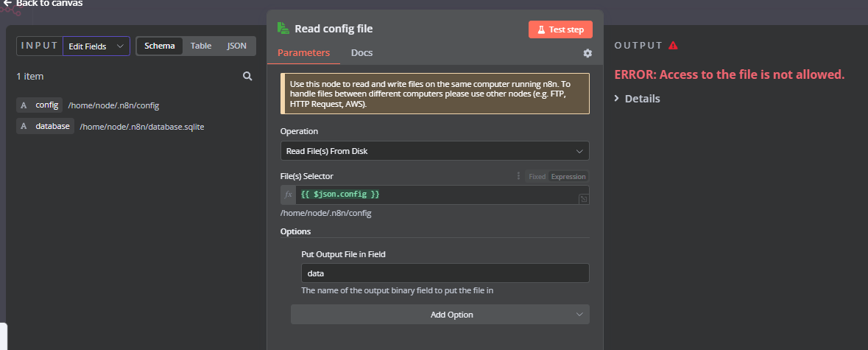This screenshot has height=350, width=868.
Task: Click the Read config file node icon
Action: 283,29
